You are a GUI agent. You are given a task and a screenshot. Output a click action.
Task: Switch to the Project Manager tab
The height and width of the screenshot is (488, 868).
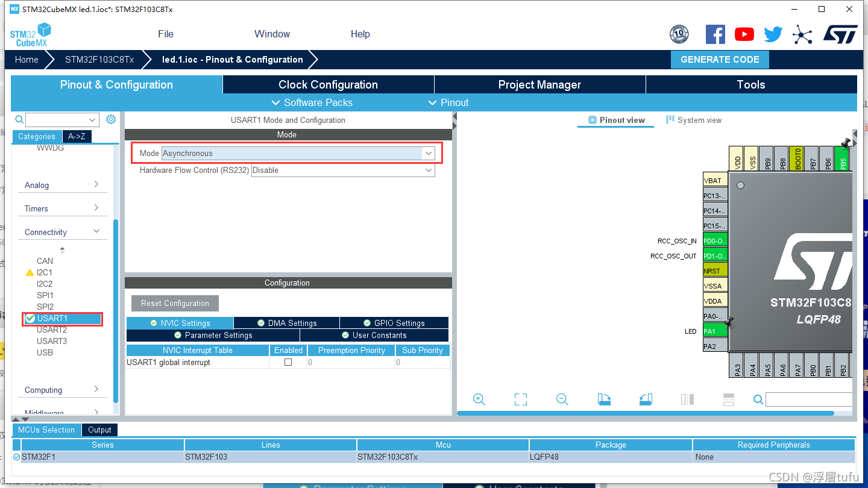[x=539, y=84]
